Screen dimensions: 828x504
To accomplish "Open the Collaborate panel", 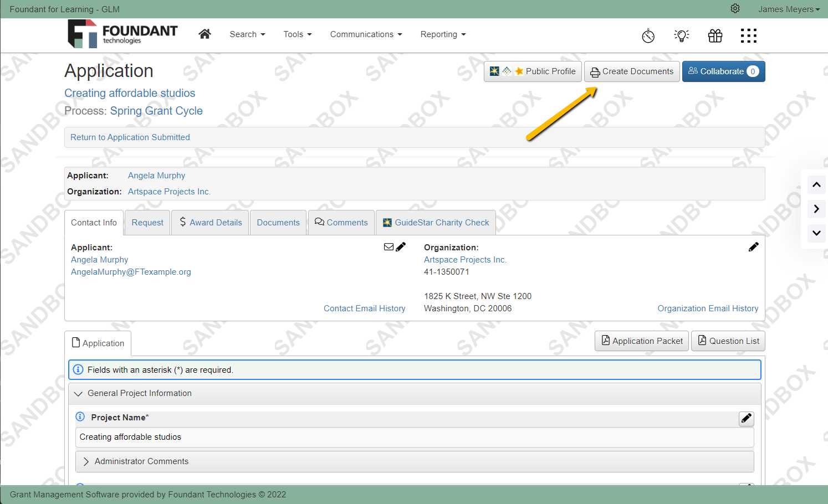I will [x=724, y=71].
